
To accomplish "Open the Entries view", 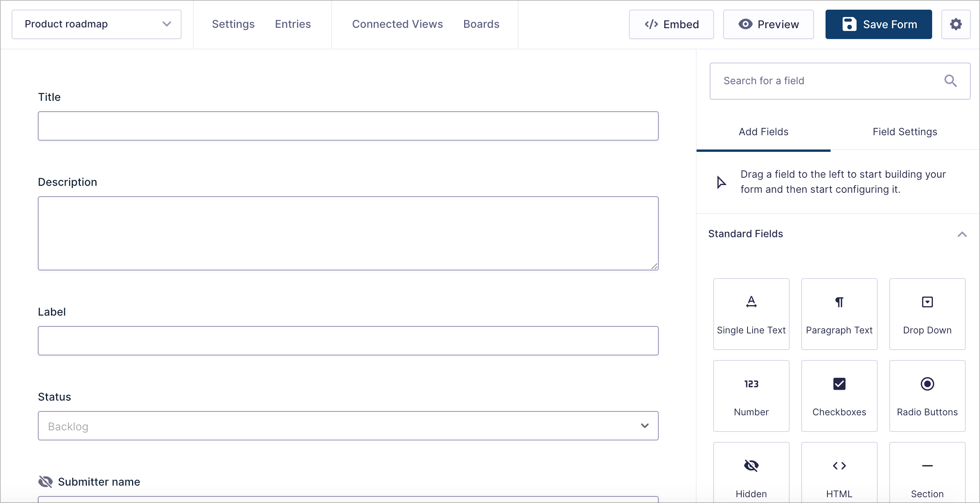I will (293, 24).
